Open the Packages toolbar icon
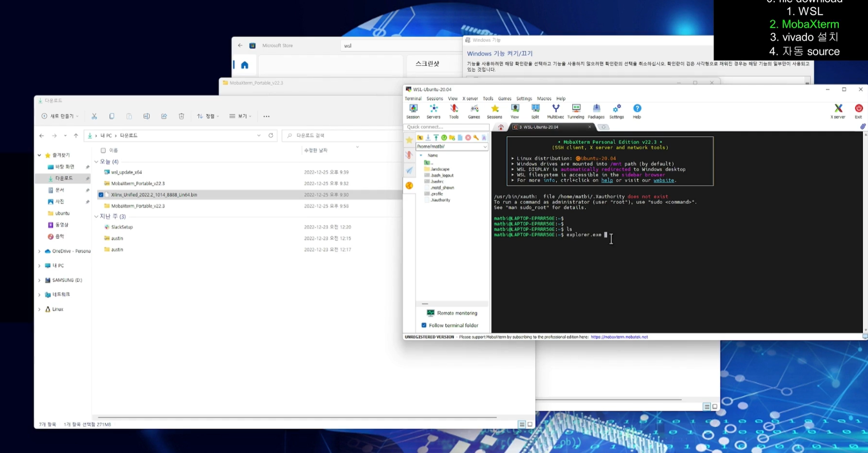This screenshot has height=453, width=868. 596,111
